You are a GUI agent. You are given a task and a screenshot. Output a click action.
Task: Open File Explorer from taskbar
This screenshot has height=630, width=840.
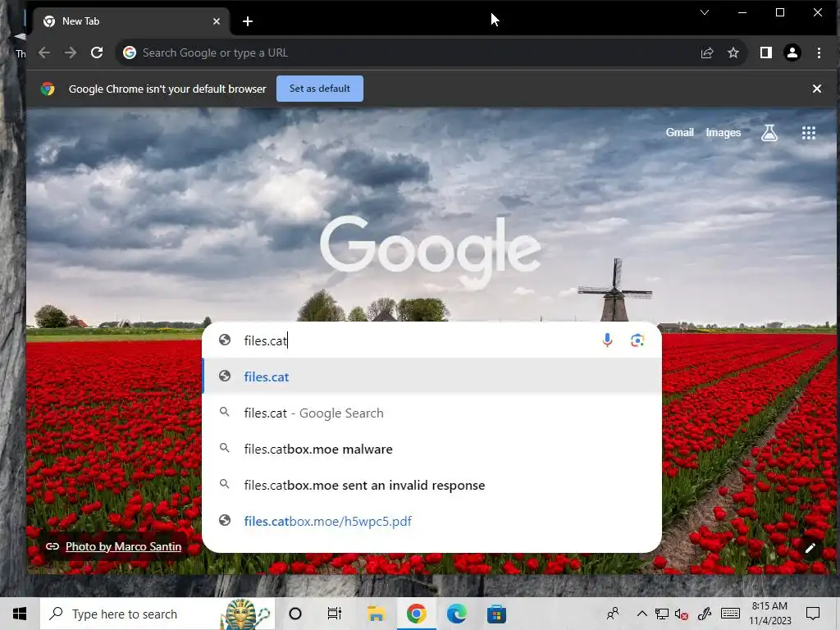click(x=376, y=614)
